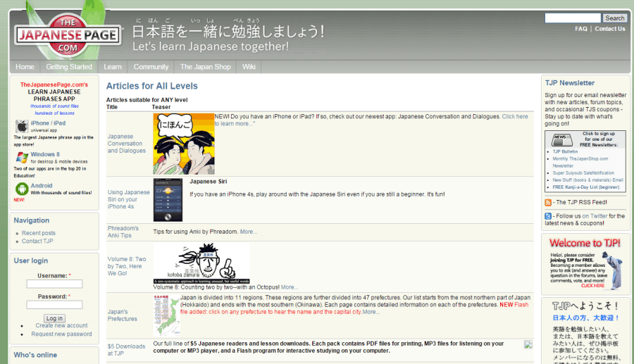Open the Wiki menu item
Viewport: 634px width, 364px height.
coord(249,67)
